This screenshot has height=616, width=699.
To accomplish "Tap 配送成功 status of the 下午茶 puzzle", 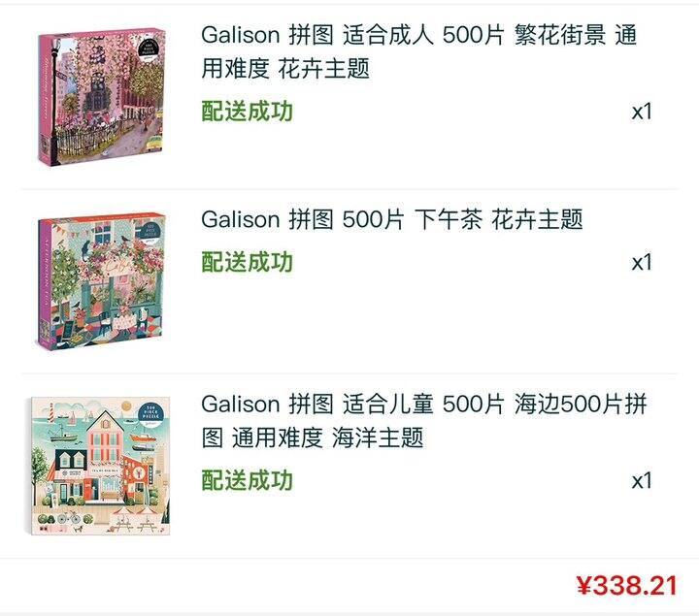I will coord(247,262).
